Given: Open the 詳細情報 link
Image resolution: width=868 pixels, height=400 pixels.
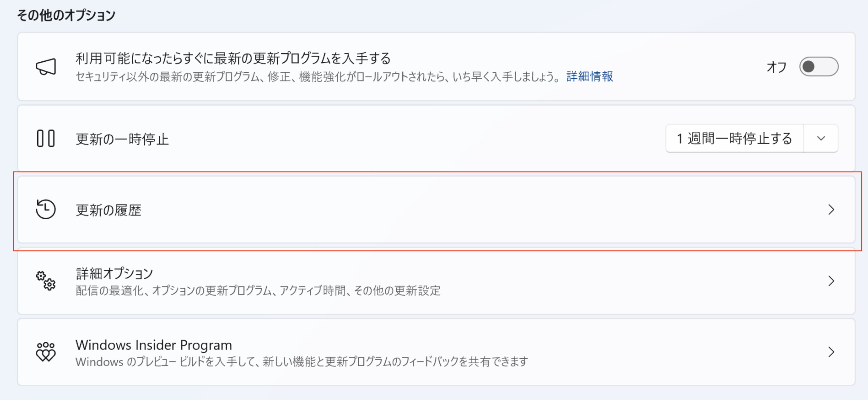Looking at the screenshot, I should coord(590,77).
